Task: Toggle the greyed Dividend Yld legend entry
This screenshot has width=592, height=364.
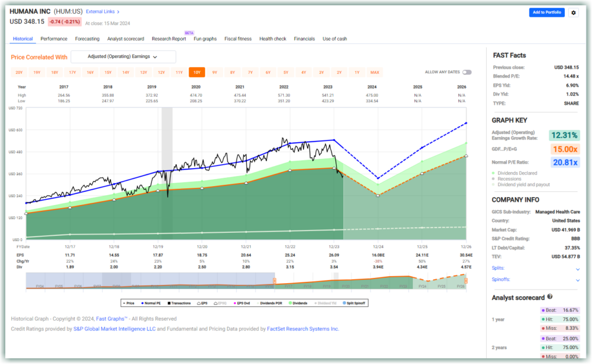Action: (x=325, y=303)
